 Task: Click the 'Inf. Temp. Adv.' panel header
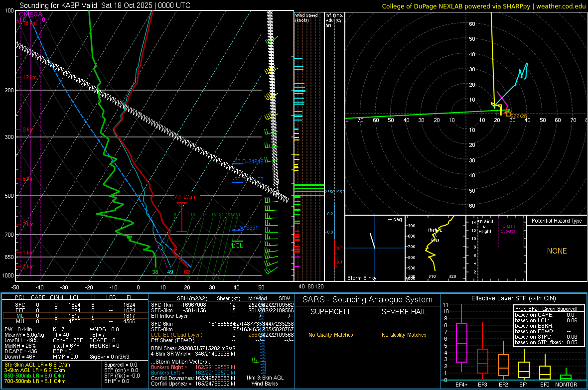[334, 20]
